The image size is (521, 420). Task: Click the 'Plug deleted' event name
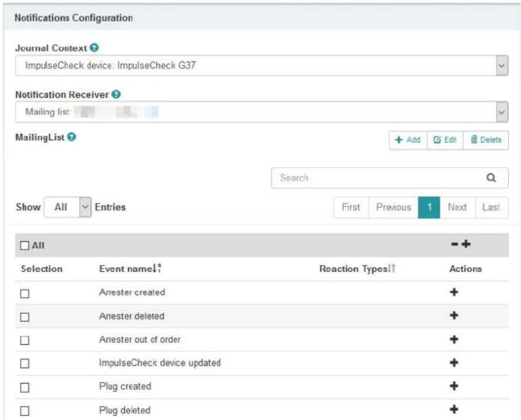pyautogui.click(x=125, y=410)
